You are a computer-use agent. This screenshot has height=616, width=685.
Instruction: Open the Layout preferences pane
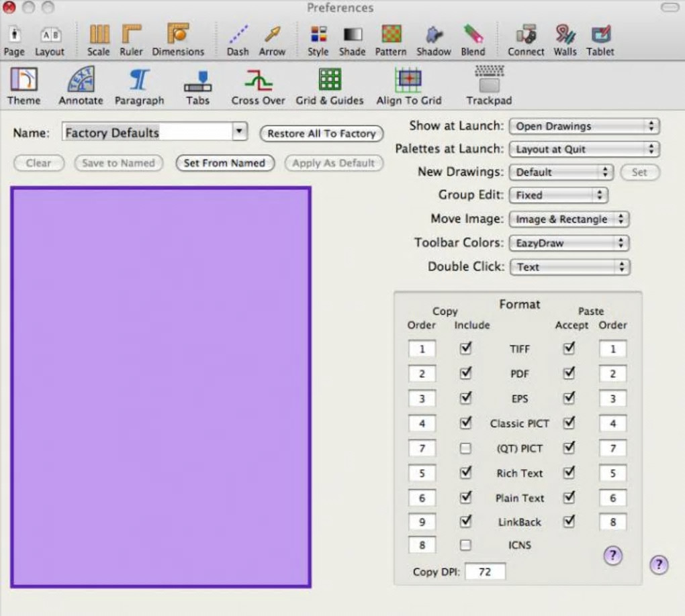tap(50, 41)
